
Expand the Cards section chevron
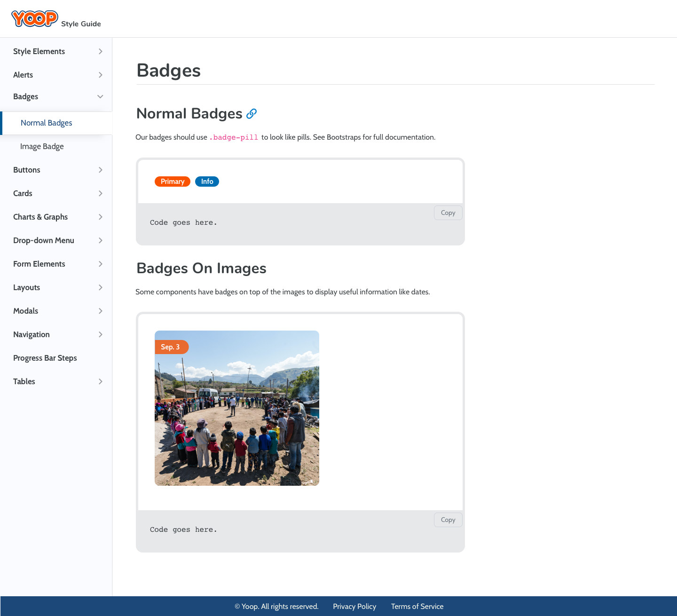[100, 193]
